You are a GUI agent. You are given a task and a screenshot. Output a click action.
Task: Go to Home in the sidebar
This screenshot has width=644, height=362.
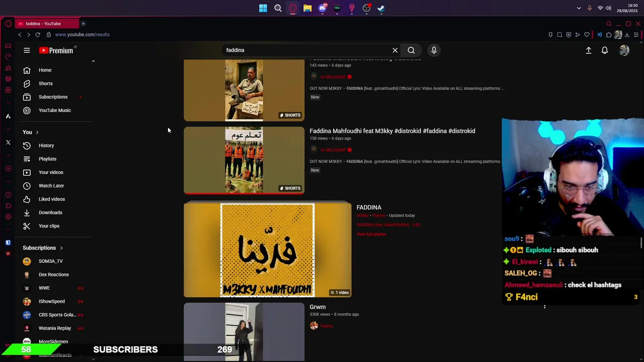tap(55, 70)
